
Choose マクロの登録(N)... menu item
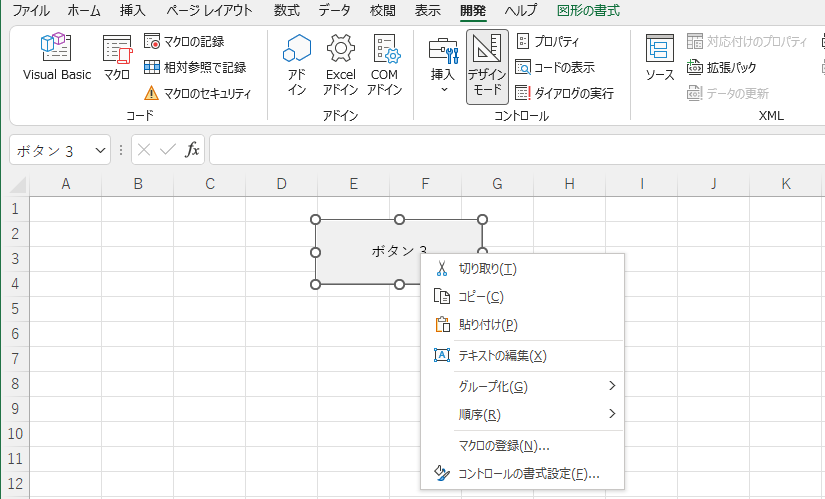point(522,446)
